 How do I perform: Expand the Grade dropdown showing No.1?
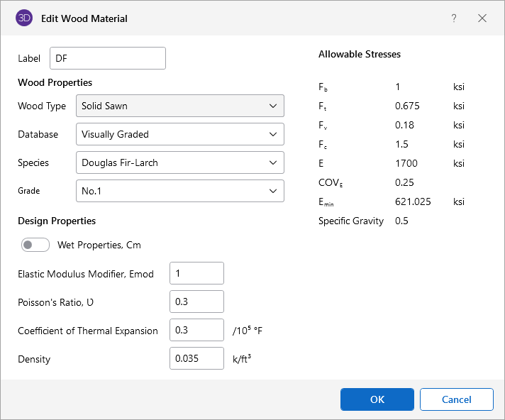coord(179,191)
